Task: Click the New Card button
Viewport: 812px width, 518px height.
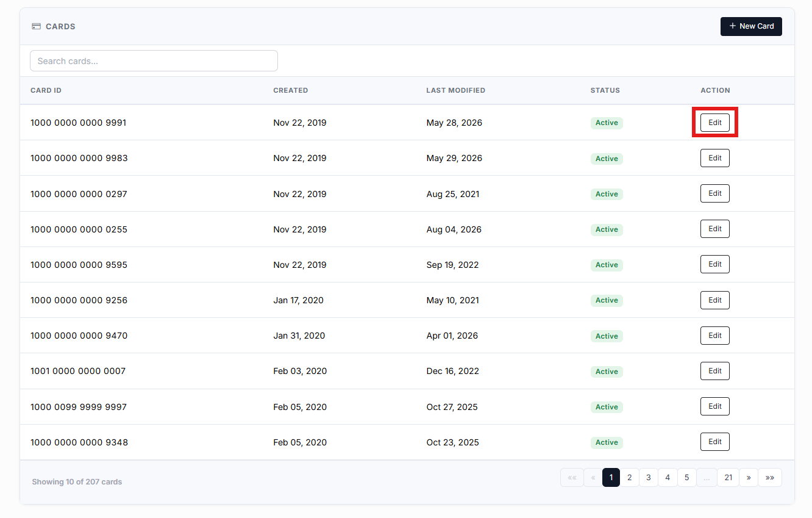Action: [751, 26]
